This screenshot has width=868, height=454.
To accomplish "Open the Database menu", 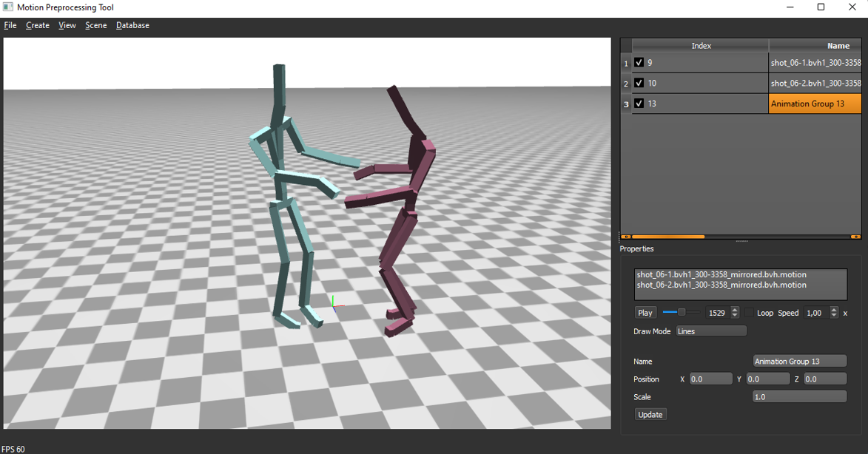I will (x=133, y=25).
